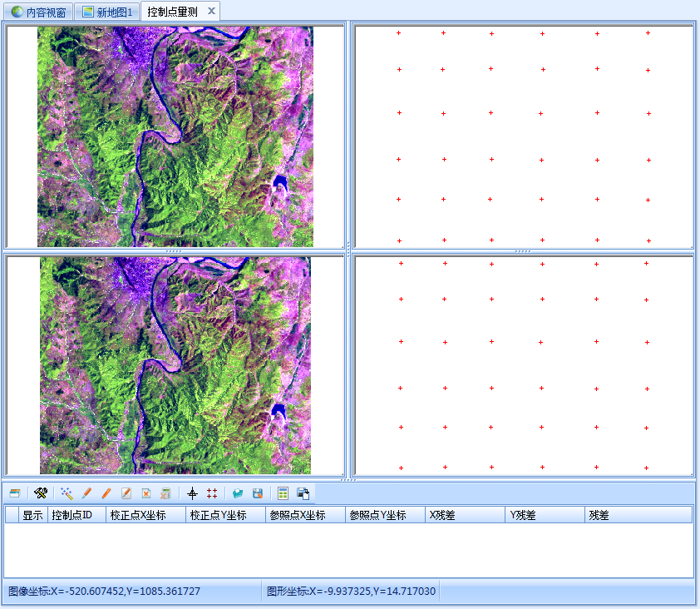Click the window panel icon in toolbar
The width and height of the screenshot is (700, 609).
tap(15, 493)
